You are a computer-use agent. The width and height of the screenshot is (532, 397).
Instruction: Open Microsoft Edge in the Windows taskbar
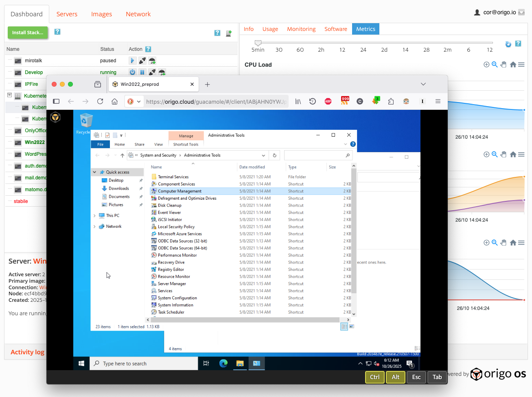click(x=223, y=363)
